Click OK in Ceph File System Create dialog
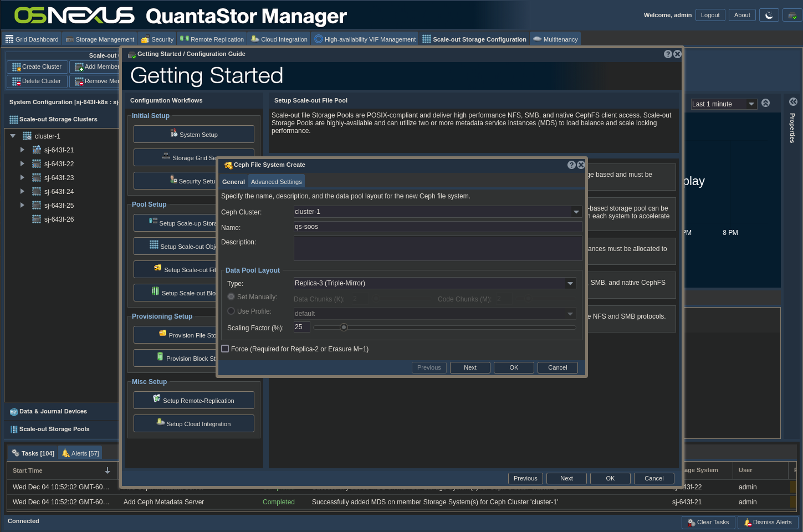The height and width of the screenshot is (532, 803). point(514,368)
